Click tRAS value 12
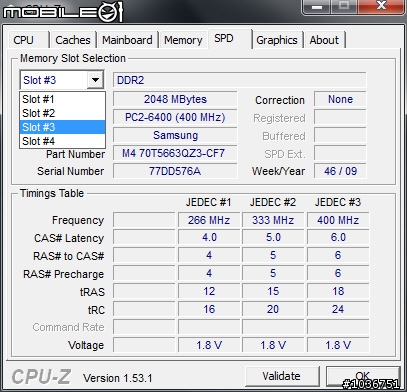407x392 pixels. coord(209,291)
